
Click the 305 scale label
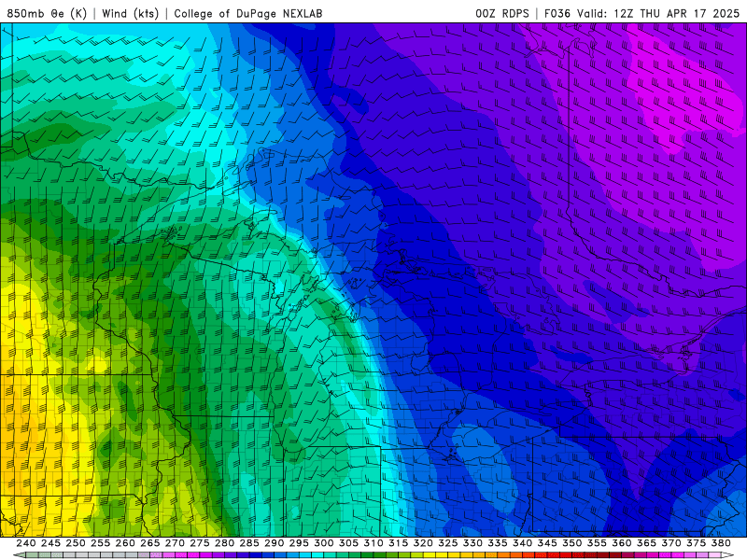(x=348, y=543)
